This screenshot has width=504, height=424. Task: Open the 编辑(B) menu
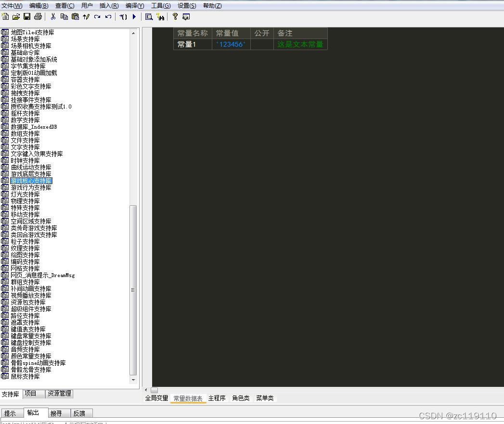(x=39, y=6)
